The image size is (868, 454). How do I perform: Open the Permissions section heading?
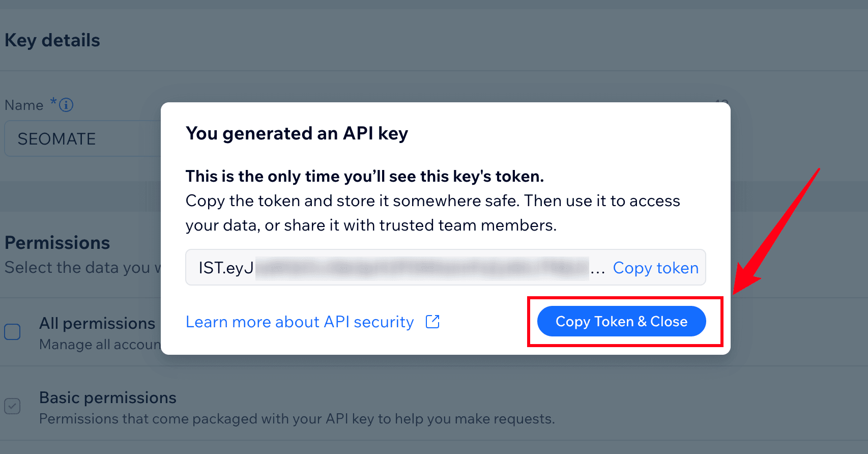[x=57, y=243]
